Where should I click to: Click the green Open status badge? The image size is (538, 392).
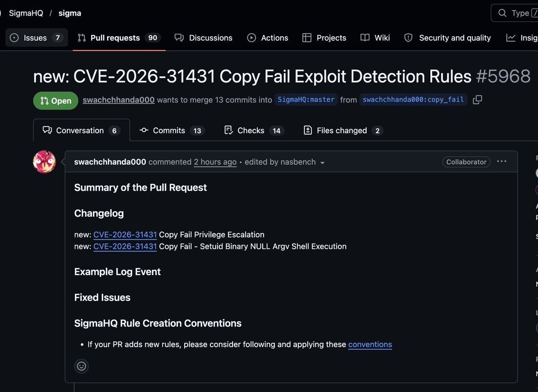pos(56,101)
